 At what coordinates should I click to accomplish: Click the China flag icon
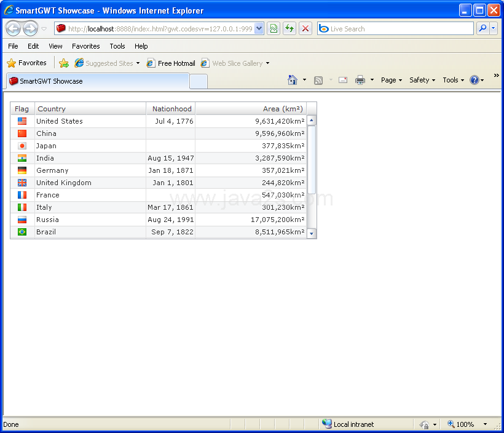pyautogui.click(x=22, y=133)
